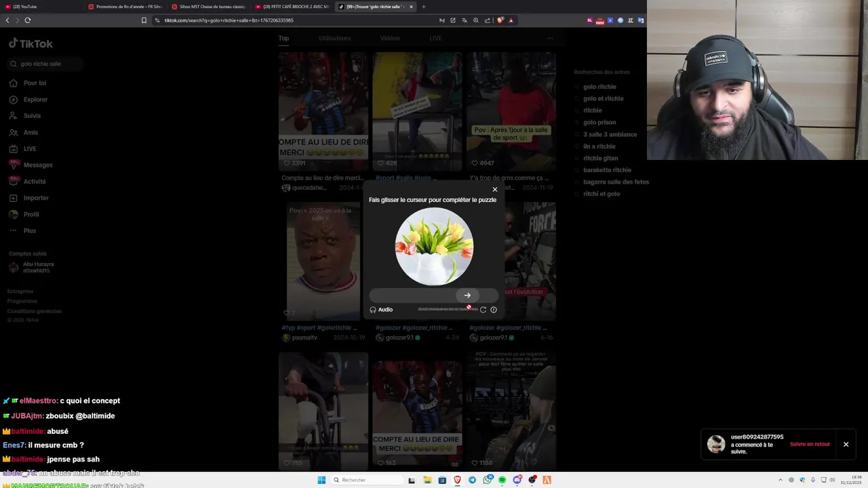Select suggested search barakette ritchie
Screen dimensions: 868x488
(607, 170)
